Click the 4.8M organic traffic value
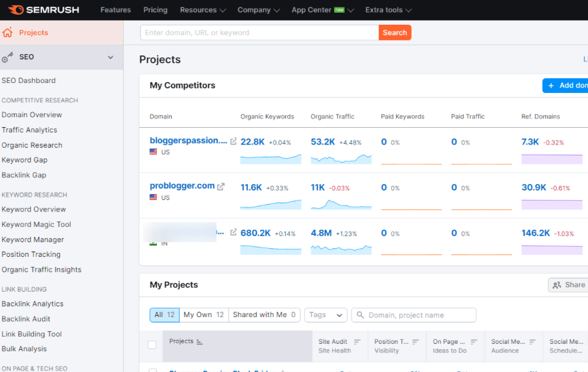The width and height of the screenshot is (588, 372). coord(321,233)
